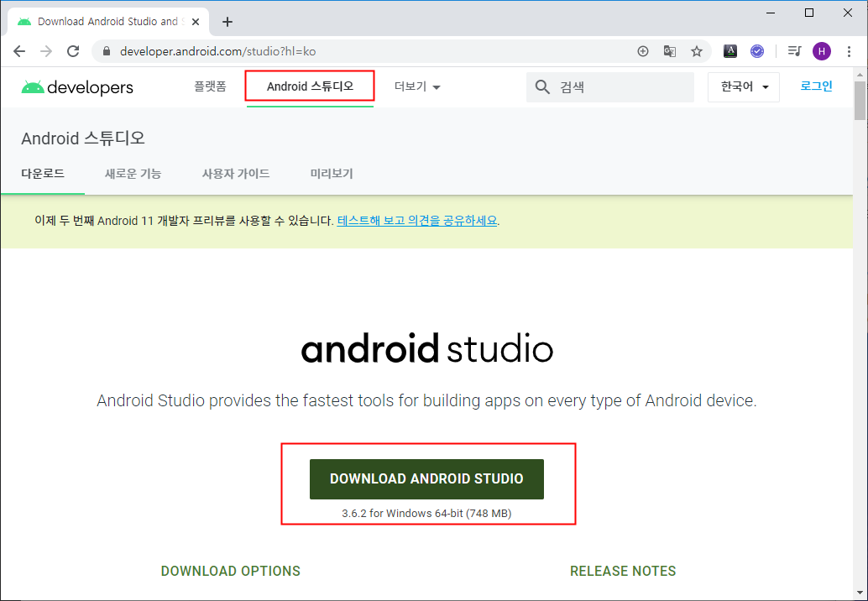Reload the page with refresh icon
Viewport: 868px width, 601px height.
point(73,51)
